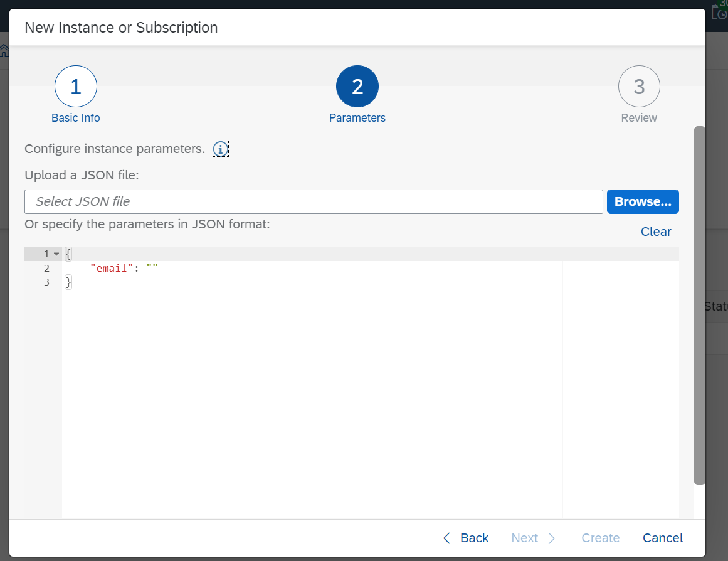This screenshot has width=728, height=561.
Task: Click the Browse button to upload JSON
Action: (x=643, y=201)
